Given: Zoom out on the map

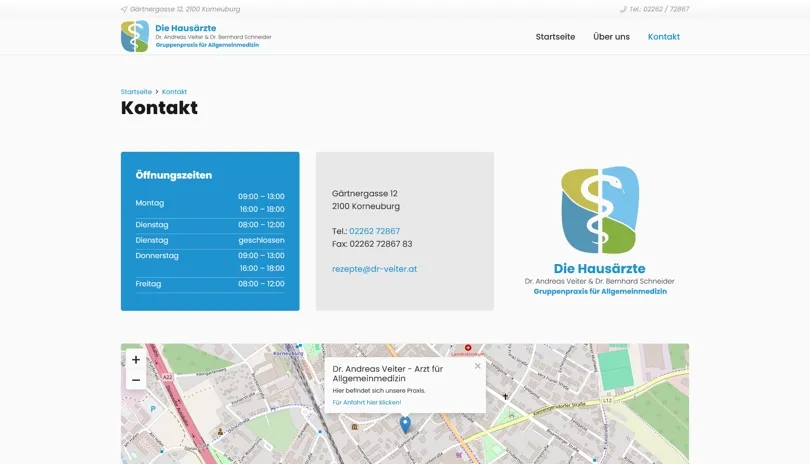Looking at the screenshot, I should [x=136, y=380].
